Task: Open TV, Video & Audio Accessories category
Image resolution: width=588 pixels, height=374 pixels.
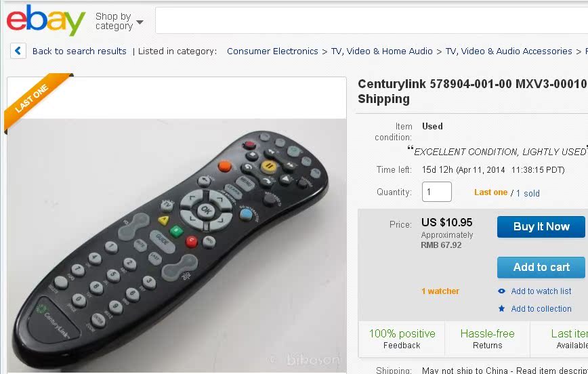Action: (509, 51)
